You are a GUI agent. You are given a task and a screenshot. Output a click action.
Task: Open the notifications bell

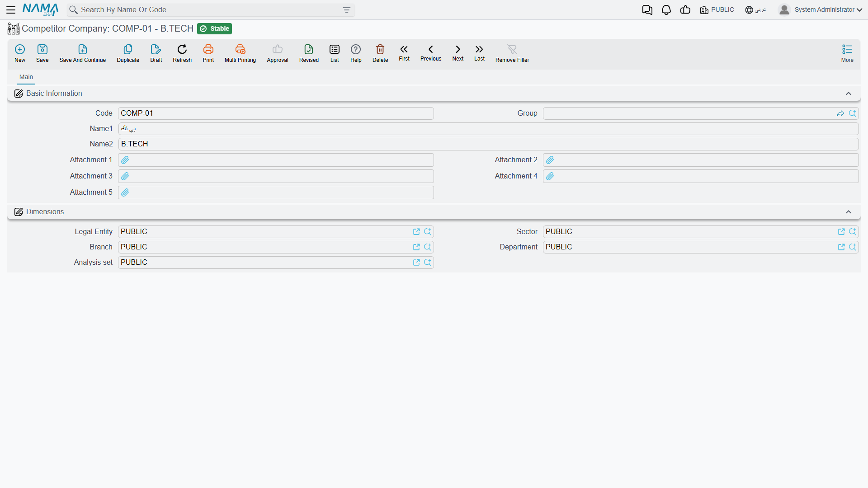click(x=666, y=10)
